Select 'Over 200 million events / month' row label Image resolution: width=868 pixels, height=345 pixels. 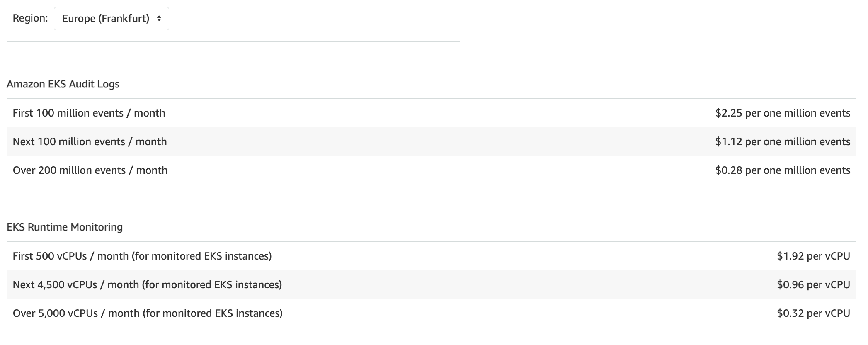(90, 170)
